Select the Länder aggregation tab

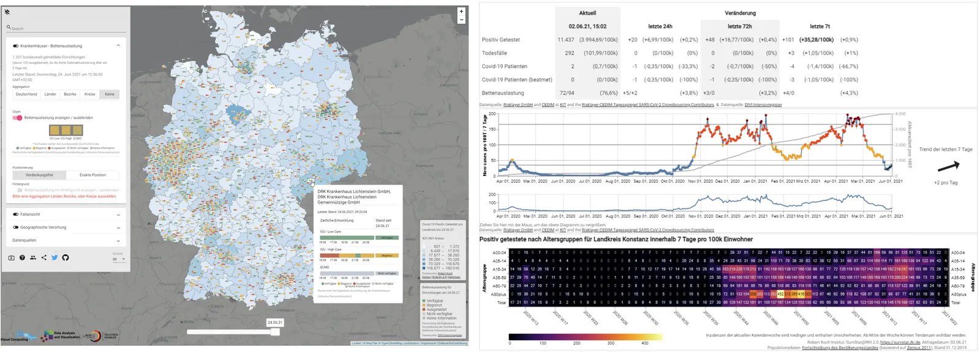pyautogui.click(x=50, y=94)
